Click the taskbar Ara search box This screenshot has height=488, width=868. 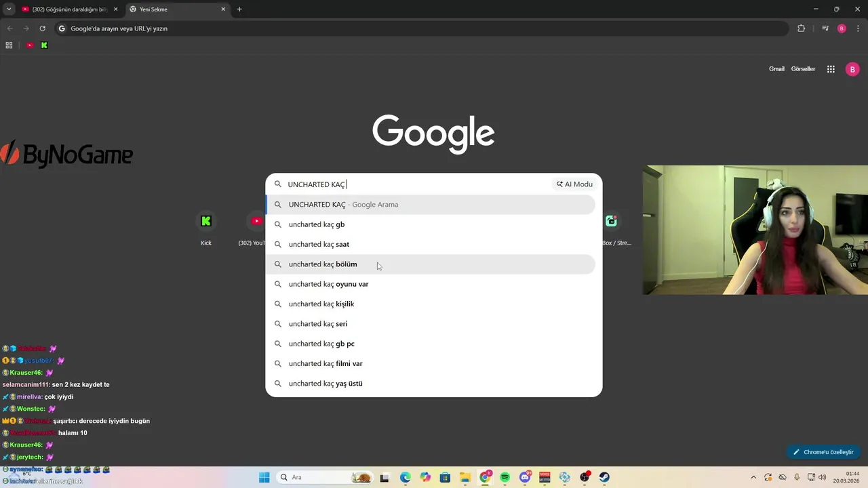325,477
